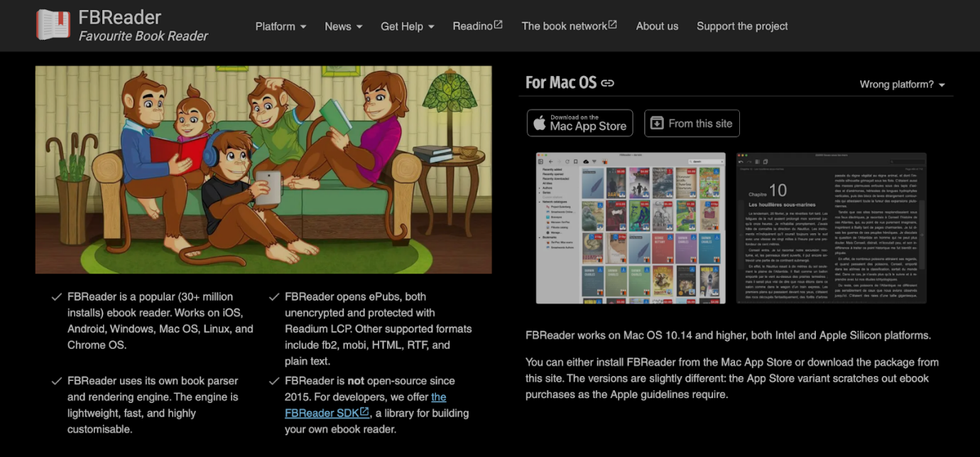980x457 pixels.
Task: Select 'Readino' in the navigation bar
Action: tap(472, 26)
